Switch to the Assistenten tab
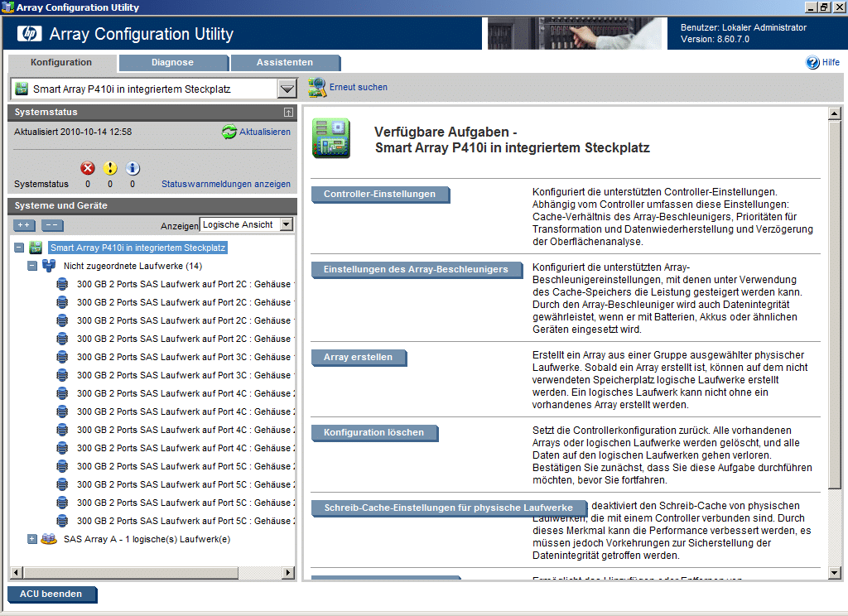The height and width of the screenshot is (616, 848). coord(285,63)
